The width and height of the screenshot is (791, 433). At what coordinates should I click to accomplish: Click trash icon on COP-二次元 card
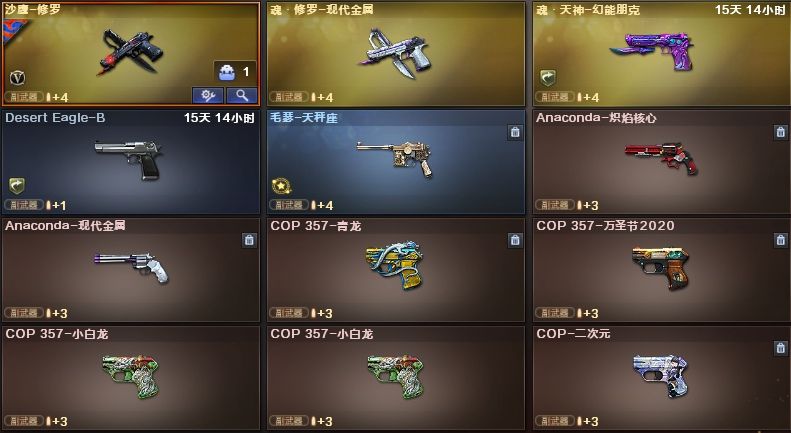coord(780,348)
